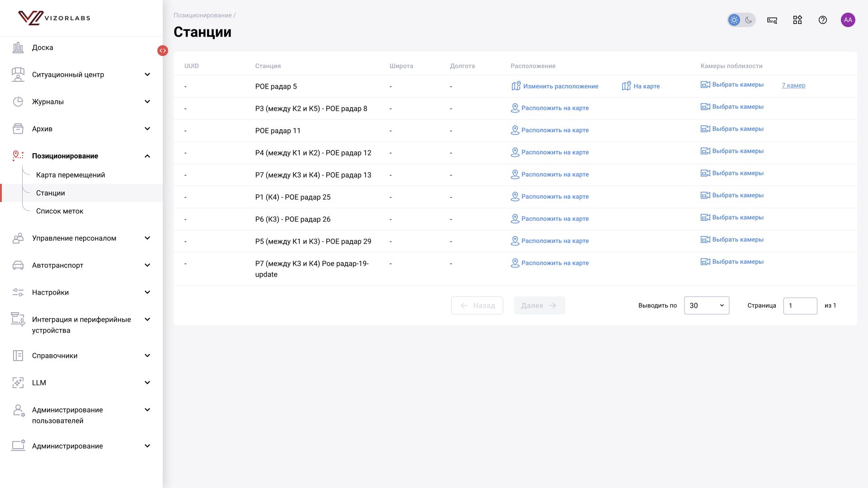Select the light theme sun toggle
Image resolution: width=868 pixels, height=488 pixels.
734,20
